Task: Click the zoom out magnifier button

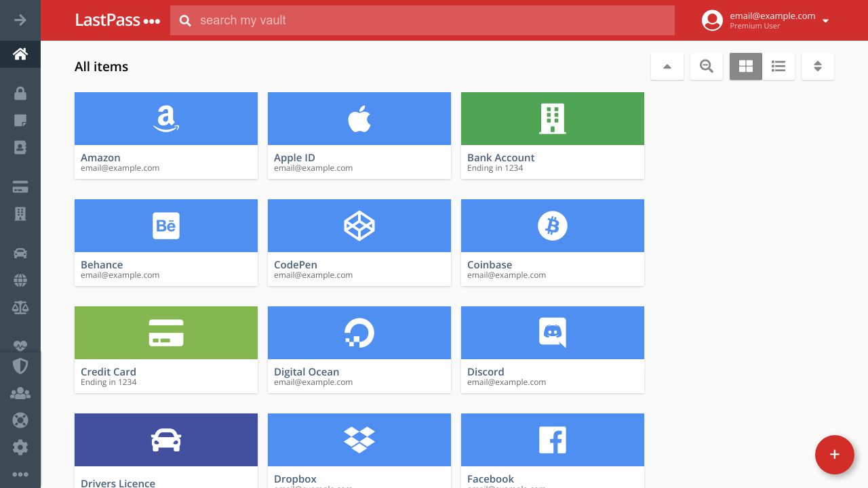Action: [707, 66]
